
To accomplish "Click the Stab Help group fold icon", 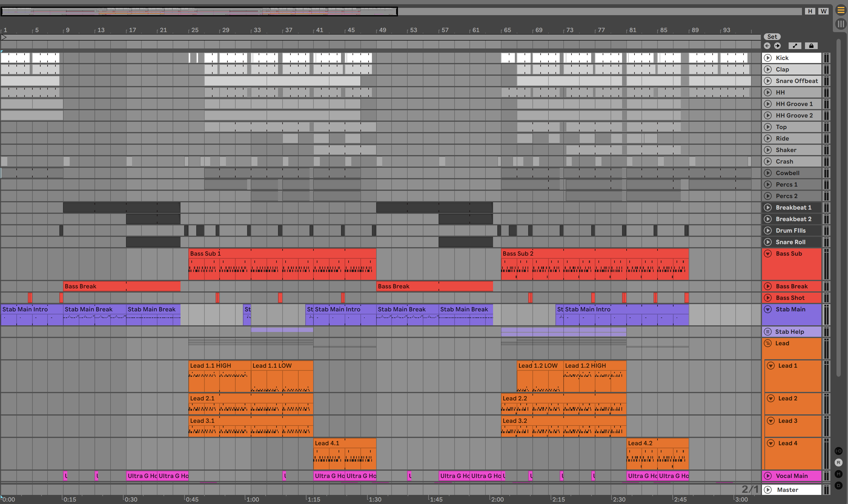I will click(767, 331).
